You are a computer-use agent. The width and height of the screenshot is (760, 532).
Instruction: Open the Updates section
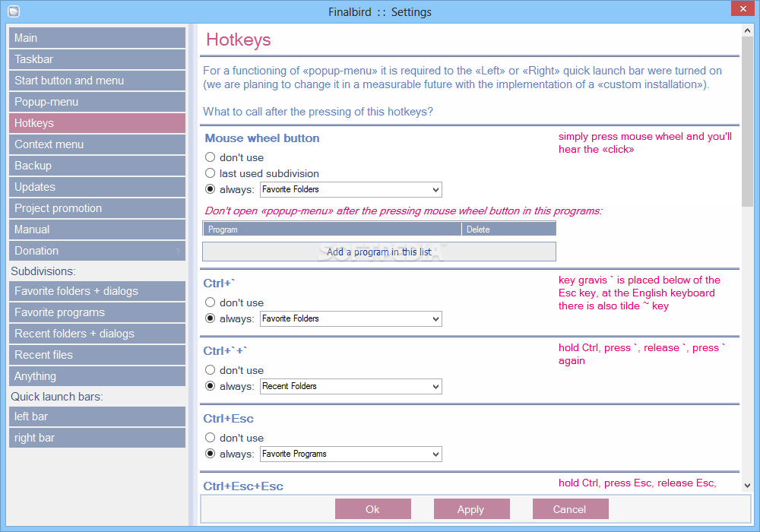[x=97, y=187]
